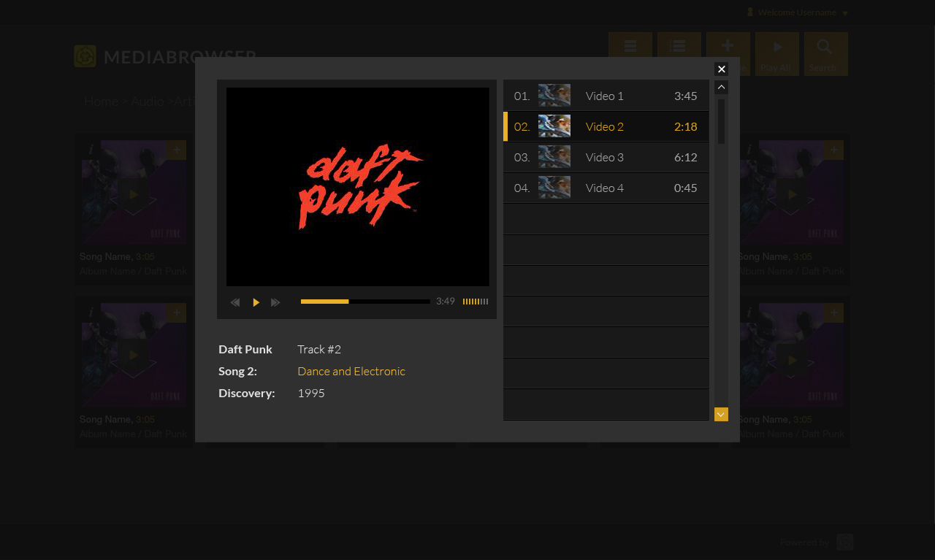Image resolution: width=935 pixels, height=560 pixels.
Task: Click the 0:45 duration of Video 4
Action: (x=685, y=188)
